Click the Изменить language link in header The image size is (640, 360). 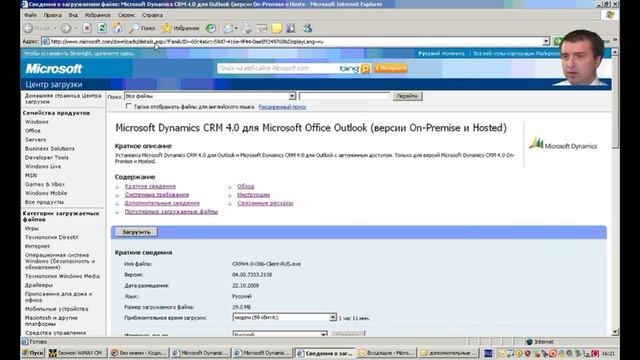pos(453,53)
